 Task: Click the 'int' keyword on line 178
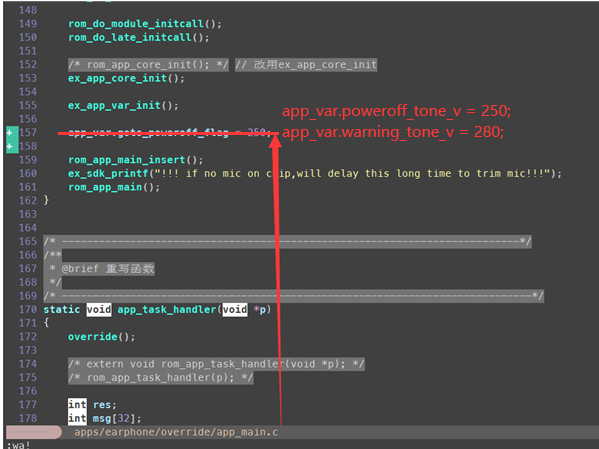(77, 418)
